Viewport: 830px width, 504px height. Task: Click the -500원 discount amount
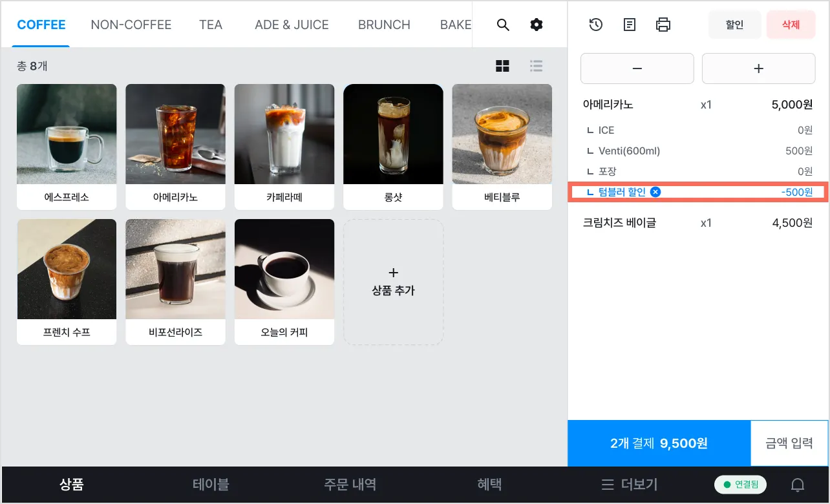coord(796,192)
